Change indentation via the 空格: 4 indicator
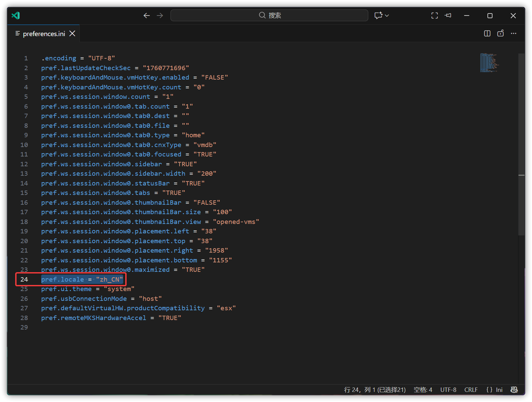 click(423, 390)
